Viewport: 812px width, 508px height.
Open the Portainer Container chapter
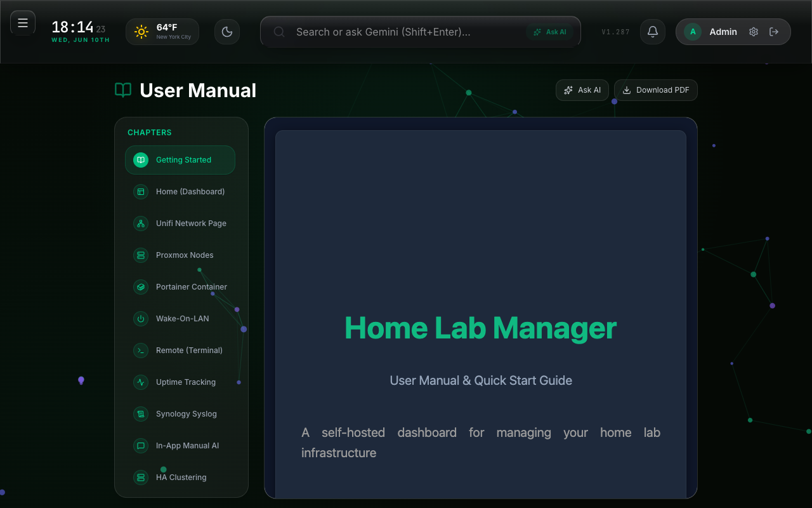click(180, 287)
